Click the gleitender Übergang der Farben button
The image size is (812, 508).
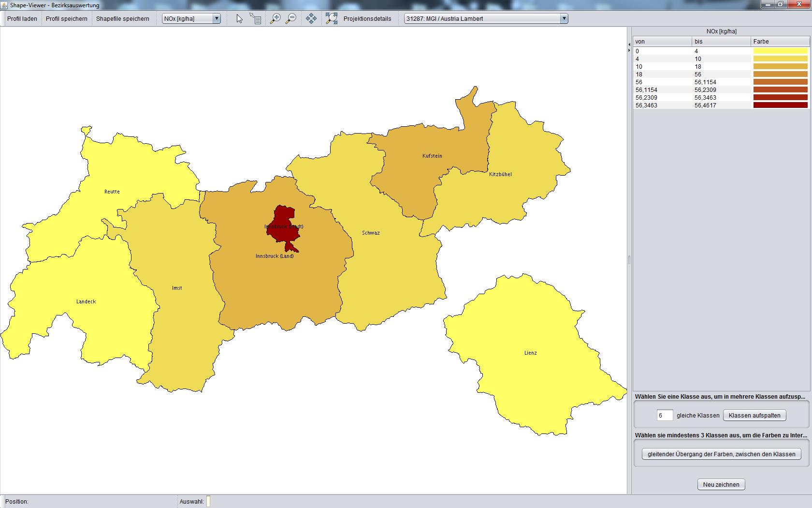click(721, 454)
